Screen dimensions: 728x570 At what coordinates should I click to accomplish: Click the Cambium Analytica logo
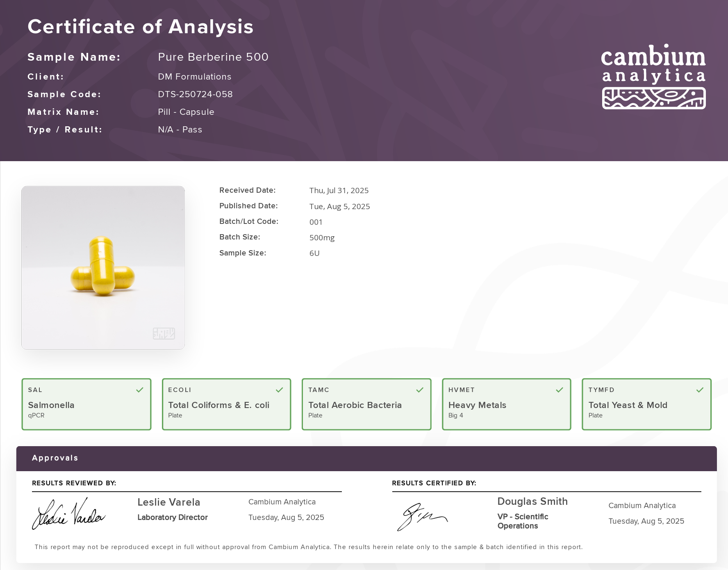pyautogui.click(x=653, y=77)
